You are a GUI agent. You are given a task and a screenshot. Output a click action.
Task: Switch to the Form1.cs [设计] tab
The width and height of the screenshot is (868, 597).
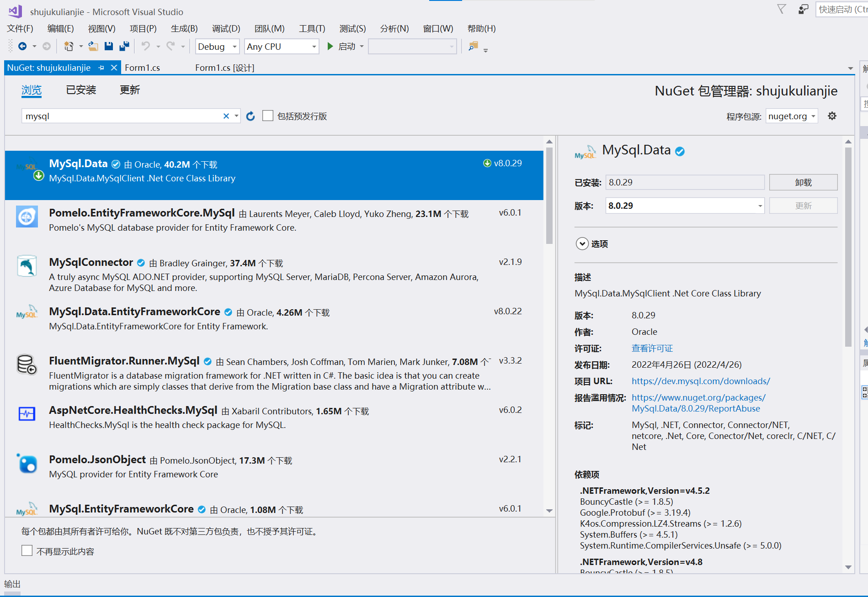(x=224, y=68)
